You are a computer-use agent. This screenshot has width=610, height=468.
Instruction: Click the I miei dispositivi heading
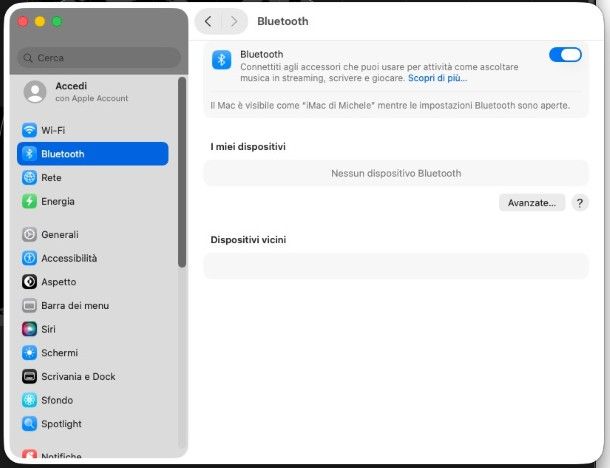(x=248, y=147)
